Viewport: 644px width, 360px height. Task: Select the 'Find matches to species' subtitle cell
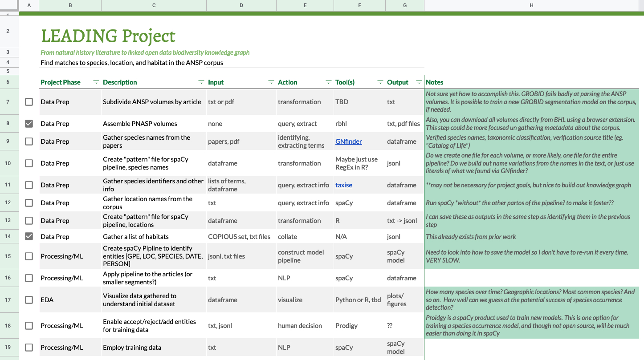(132, 63)
